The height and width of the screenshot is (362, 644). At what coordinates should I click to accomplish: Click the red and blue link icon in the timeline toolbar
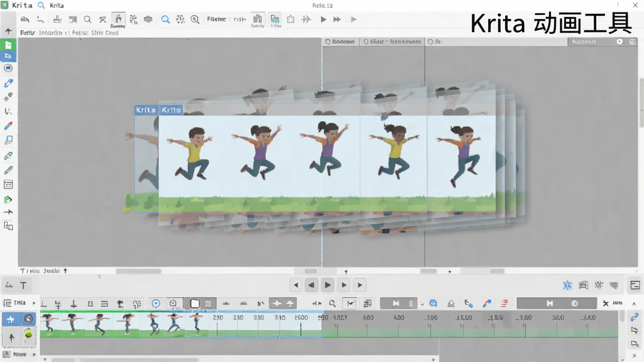click(x=487, y=304)
